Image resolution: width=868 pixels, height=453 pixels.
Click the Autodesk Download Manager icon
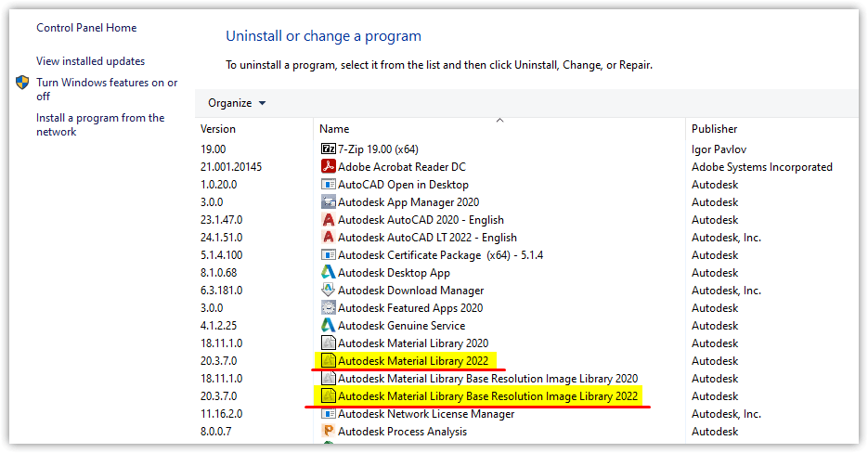(329, 290)
